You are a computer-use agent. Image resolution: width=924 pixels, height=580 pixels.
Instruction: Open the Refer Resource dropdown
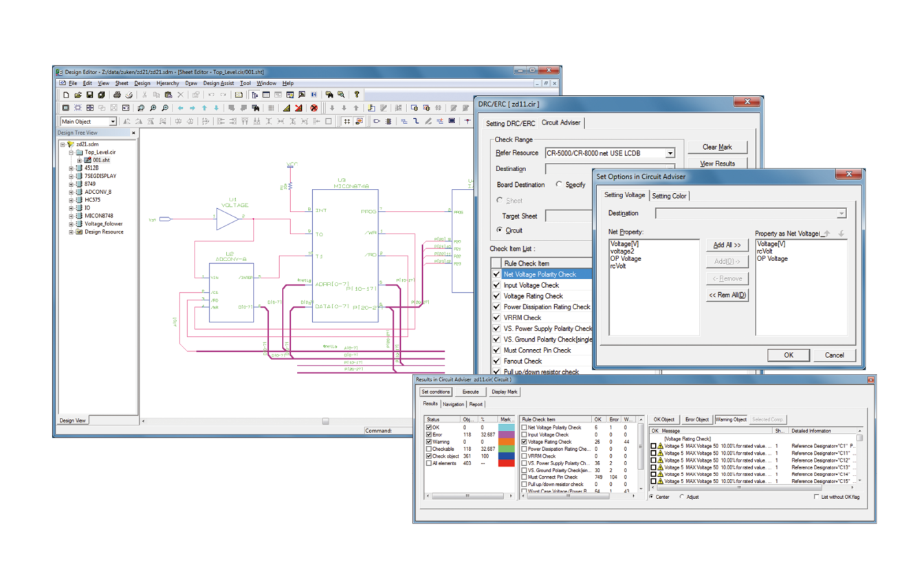[x=670, y=153]
